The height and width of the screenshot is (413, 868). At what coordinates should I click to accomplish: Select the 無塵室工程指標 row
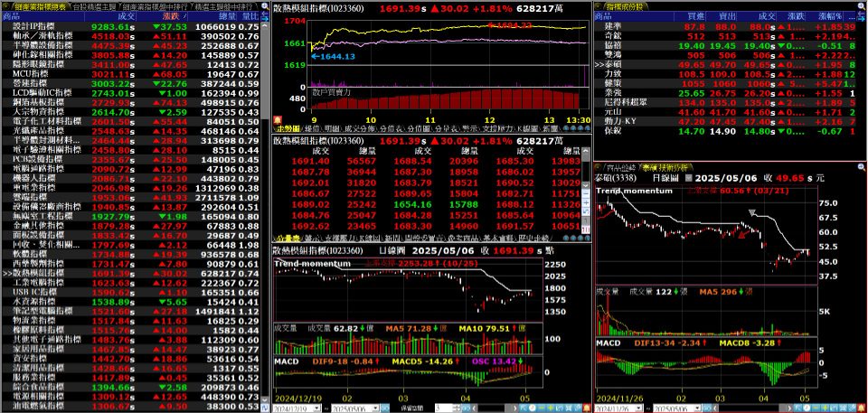130,217
